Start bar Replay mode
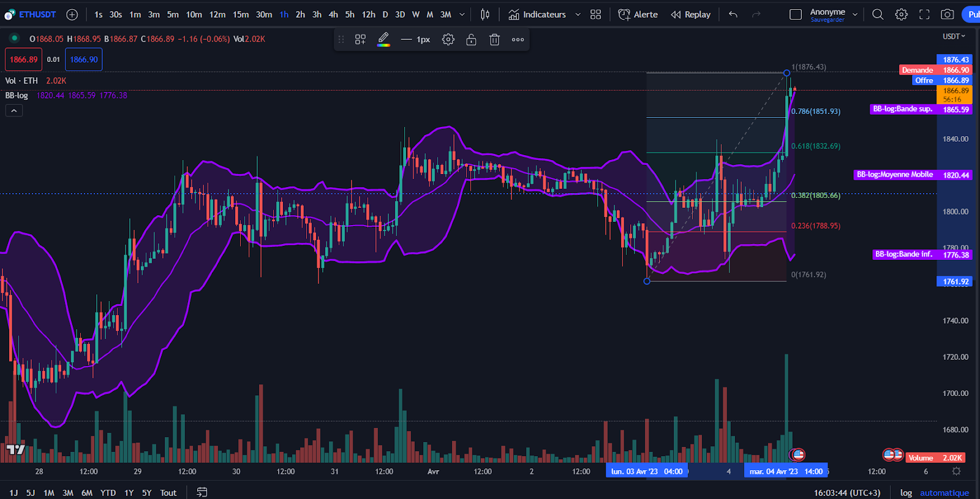The image size is (980, 499). click(690, 14)
